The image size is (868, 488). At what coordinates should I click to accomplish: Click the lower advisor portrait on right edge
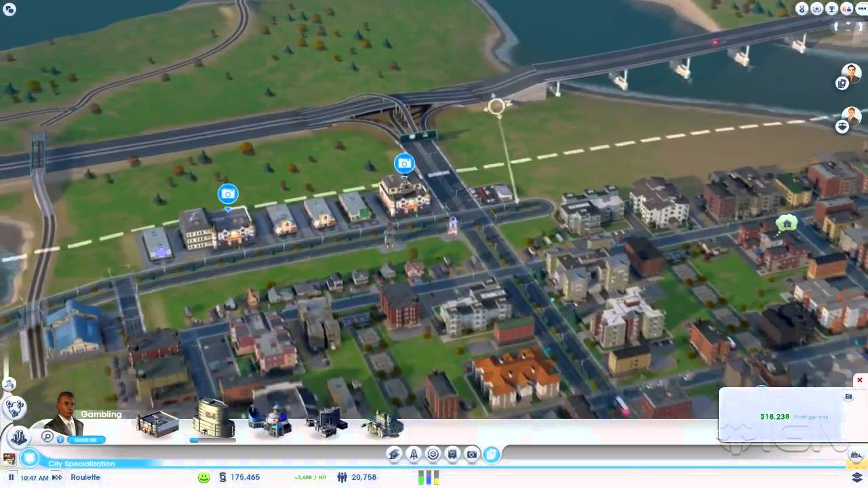tap(851, 116)
